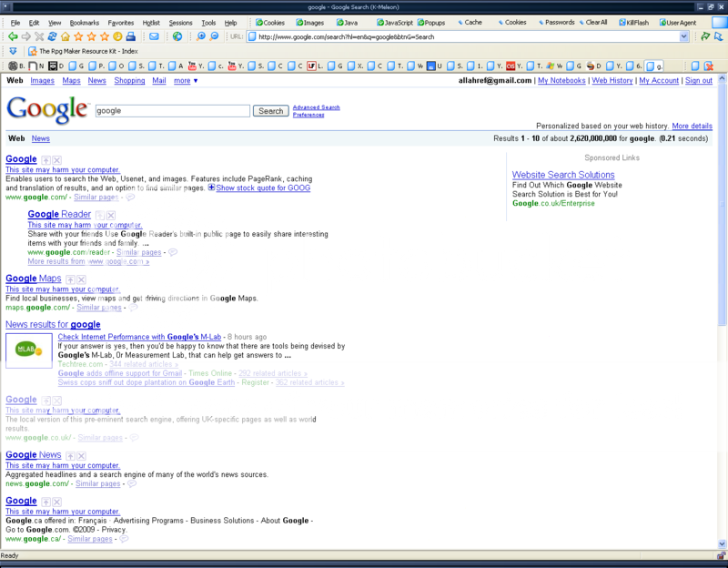728x568 pixels.
Task: Open the Sessions menu
Action: click(x=180, y=22)
